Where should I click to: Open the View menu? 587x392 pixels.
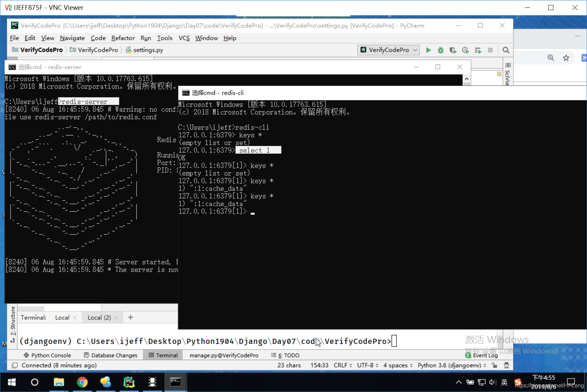(47, 38)
